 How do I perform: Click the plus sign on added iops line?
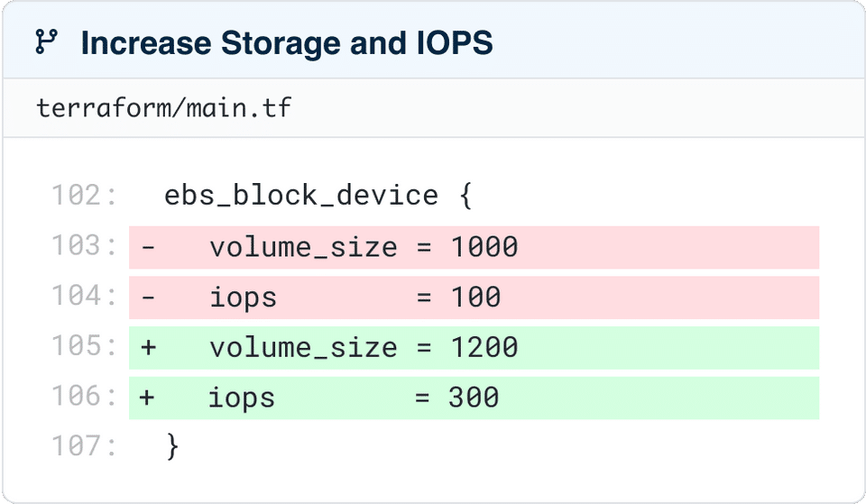[147, 398]
